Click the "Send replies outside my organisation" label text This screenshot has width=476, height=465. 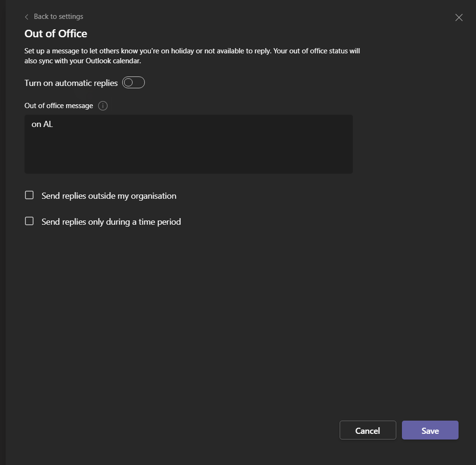(109, 196)
